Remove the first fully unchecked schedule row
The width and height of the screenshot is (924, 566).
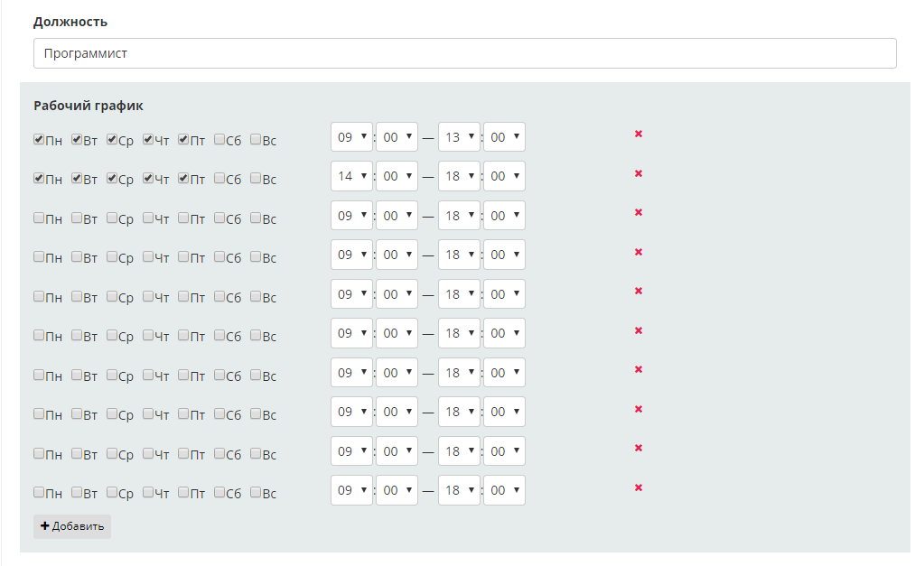tap(639, 212)
